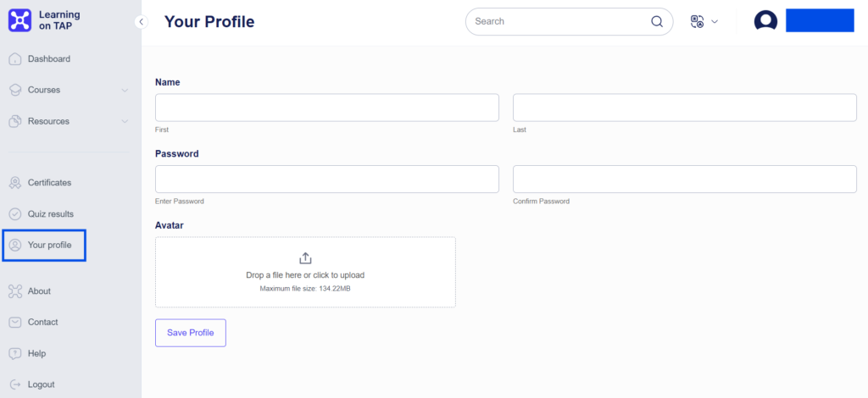Select Your profile menu item
Image resolution: width=868 pixels, height=398 pixels.
click(x=49, y=246)
